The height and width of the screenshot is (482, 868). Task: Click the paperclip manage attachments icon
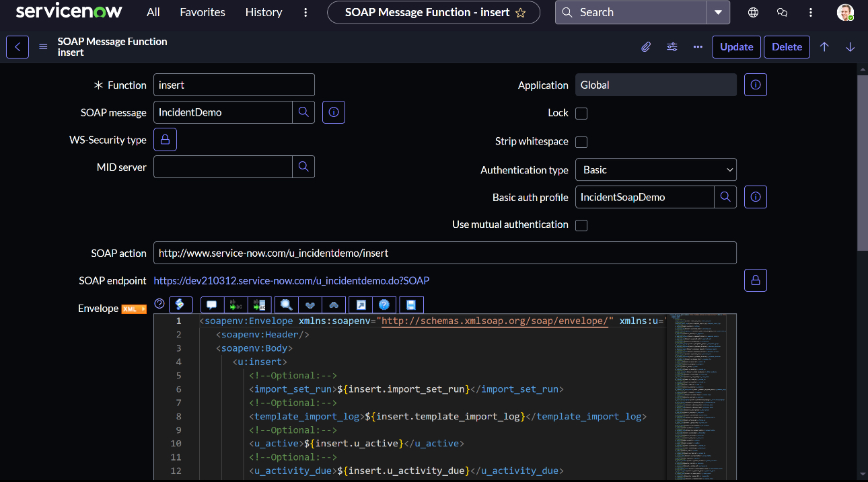coord(646,47)
